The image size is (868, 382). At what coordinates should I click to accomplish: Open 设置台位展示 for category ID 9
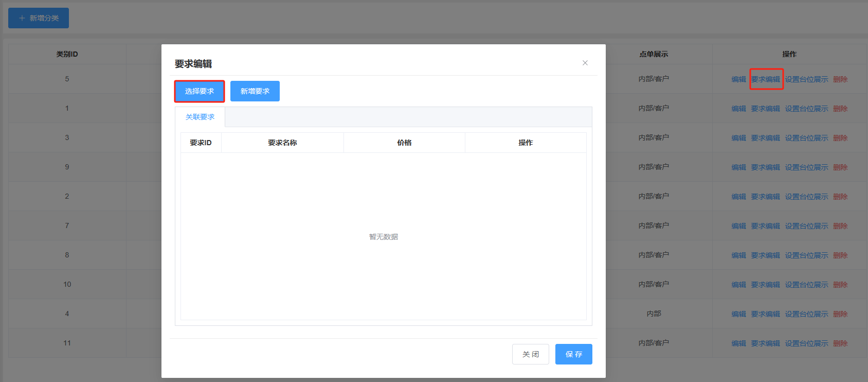pos(806,167)
